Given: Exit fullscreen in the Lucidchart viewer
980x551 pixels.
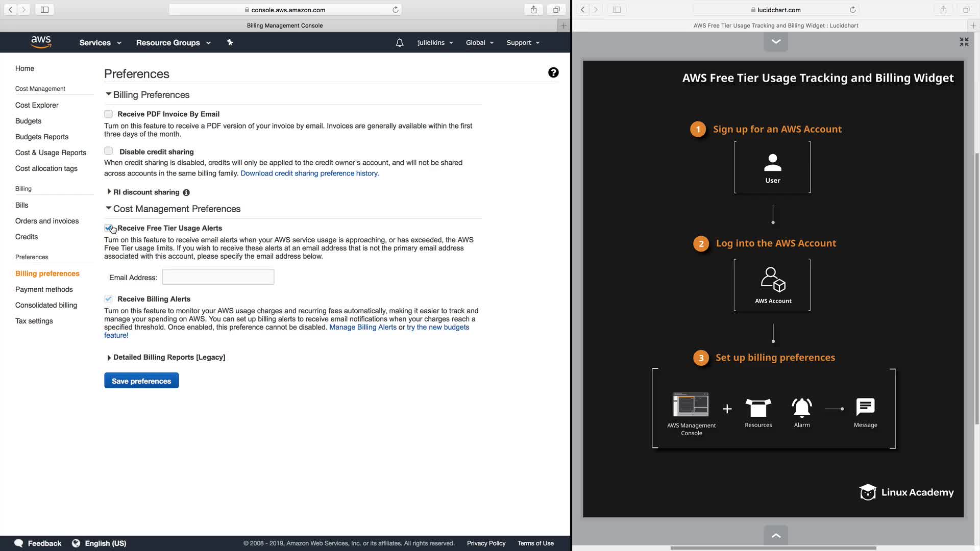Looking at the screenshot, I should point(964,42).
